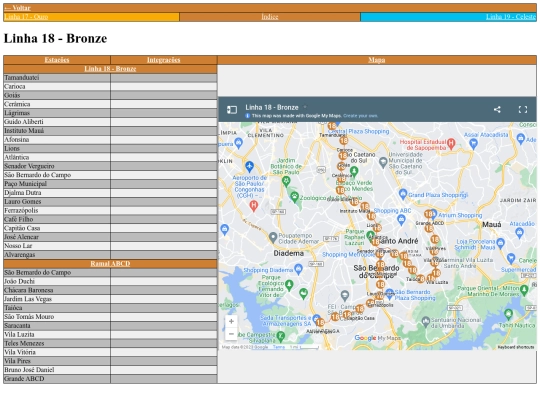Select the Paço Municipal station row
The width and height of the screenshot is (540, 405).
pyautogui.click(x=110, y=184)
